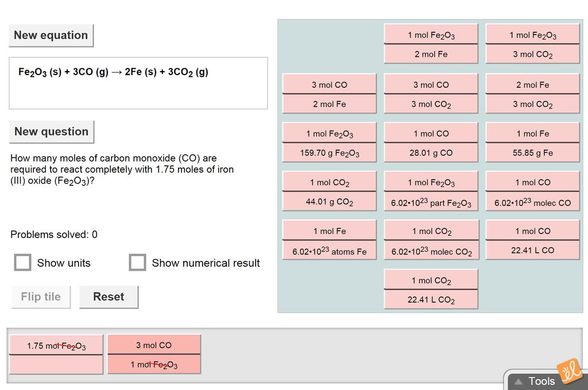Image resolution: width=588 pixels, height=390 pixels.
Task: Click the Reset button
Action: [x=109, y=297]
